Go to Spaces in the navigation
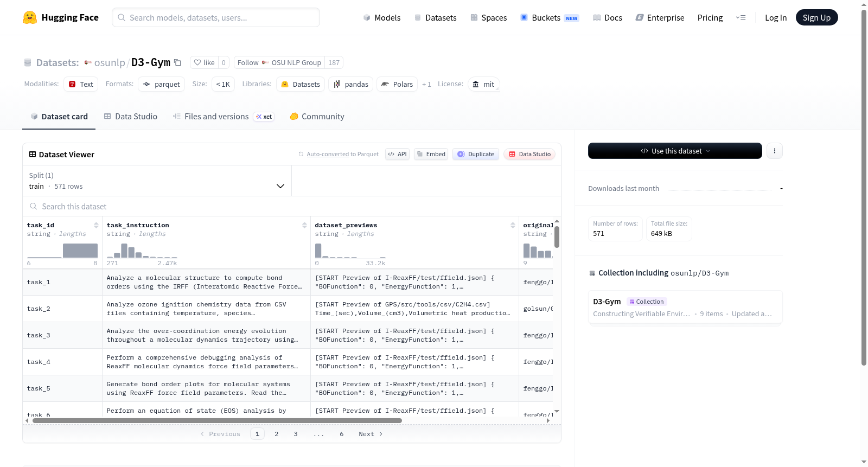This screenshot has width=868, height=467. (x=488, y=17)
